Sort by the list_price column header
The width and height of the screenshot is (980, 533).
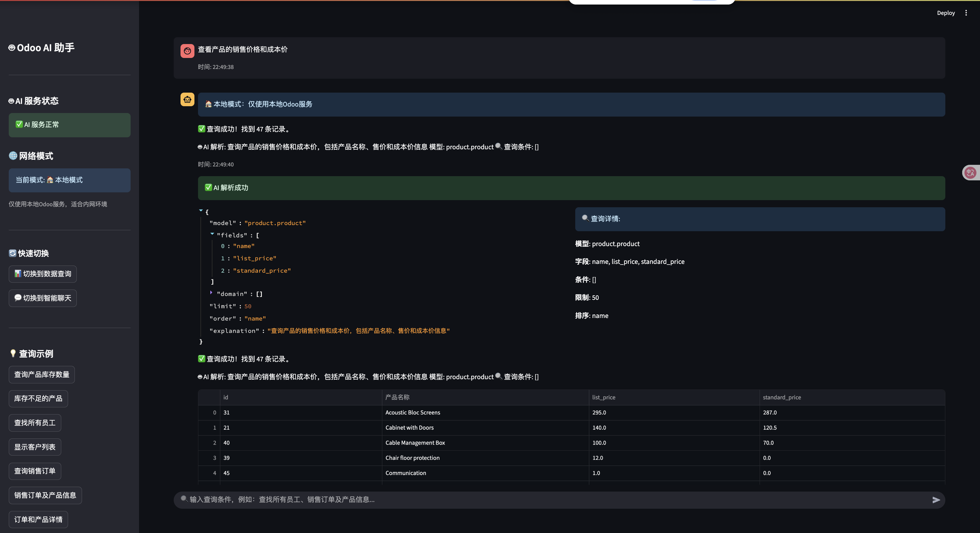(674, 397)
